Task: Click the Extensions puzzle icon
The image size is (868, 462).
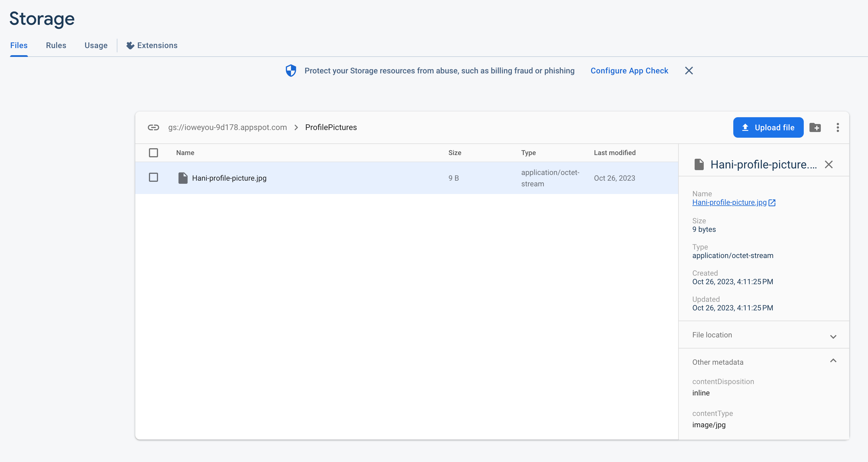Action: coord(130,45)
